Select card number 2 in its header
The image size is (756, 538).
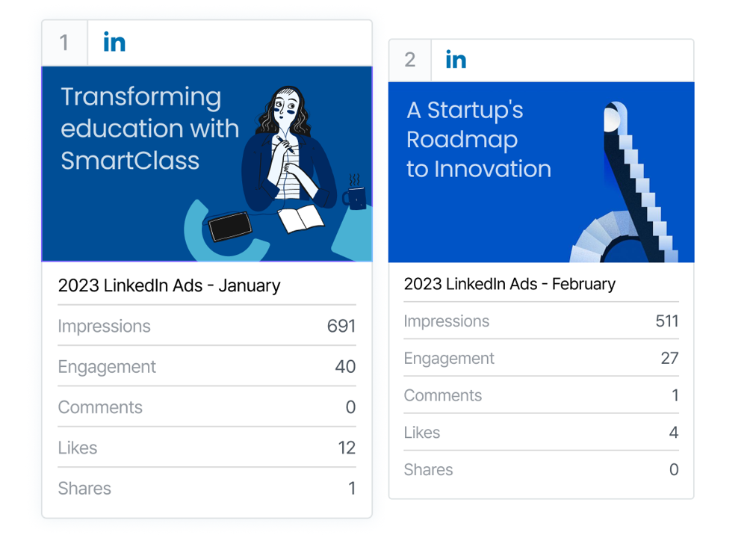tap(409, 59)
